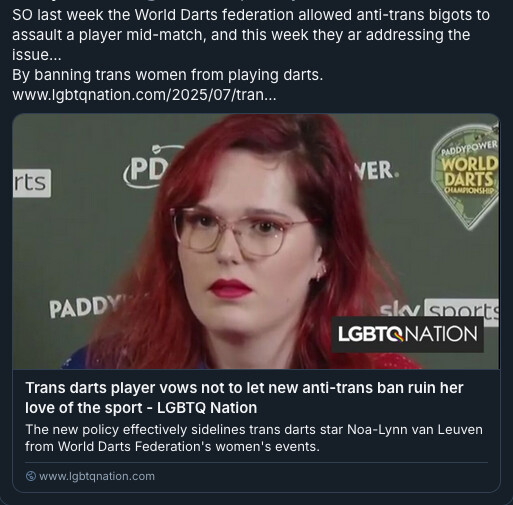Click 'love of the sport - LGBTQ Nation' headline line

(x=141, y=408)
